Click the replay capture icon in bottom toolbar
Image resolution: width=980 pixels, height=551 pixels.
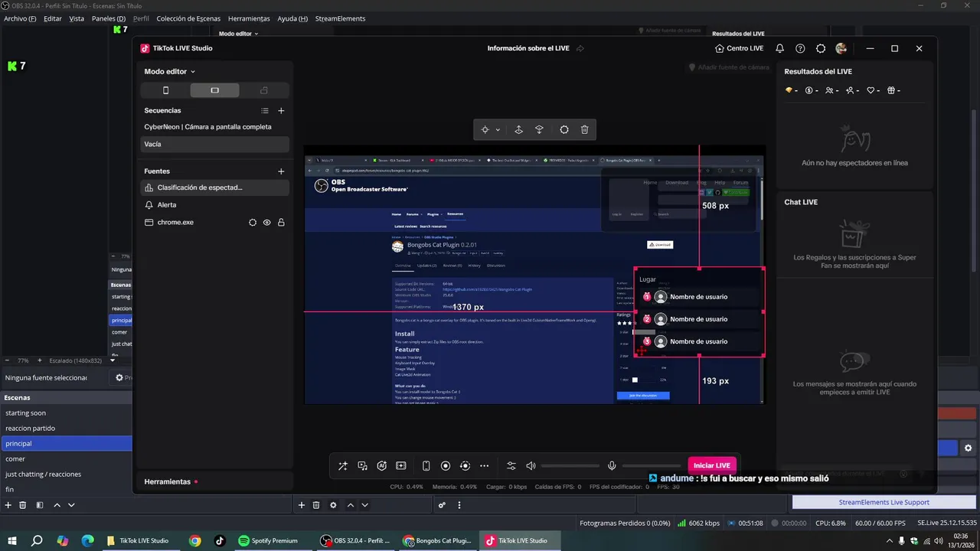point(465,465)
